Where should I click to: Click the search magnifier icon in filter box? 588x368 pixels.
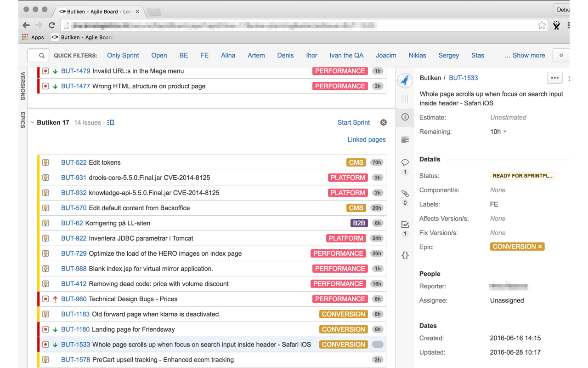[42, 56]
